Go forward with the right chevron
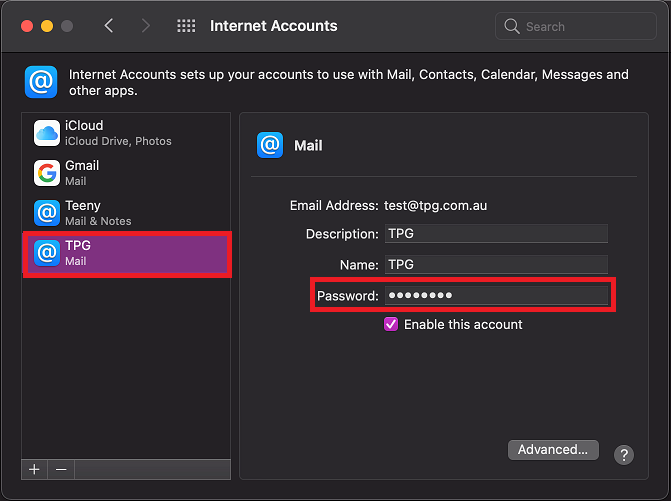This screenshot has width=671, height=501. click(x=145, y=26)
